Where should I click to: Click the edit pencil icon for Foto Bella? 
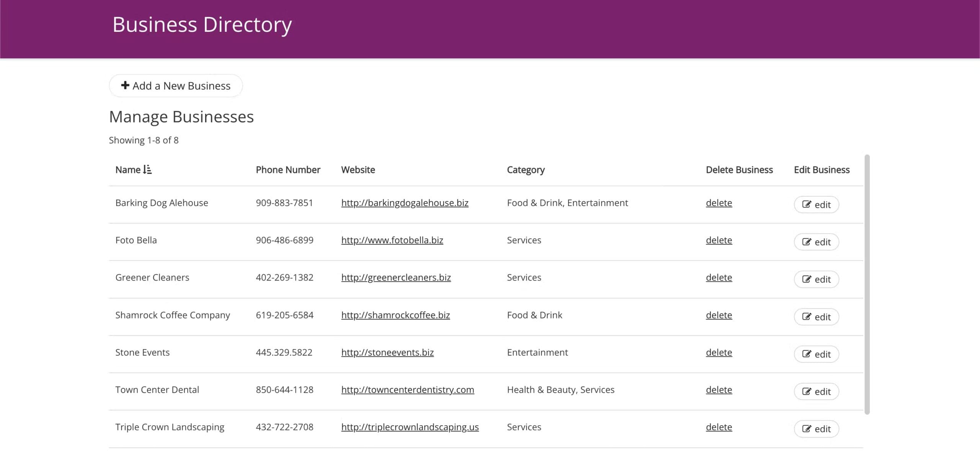pos(807,242)
